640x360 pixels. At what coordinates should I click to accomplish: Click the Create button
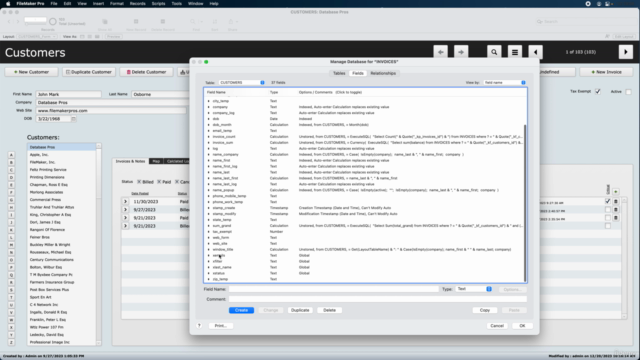tap(241, 310)
